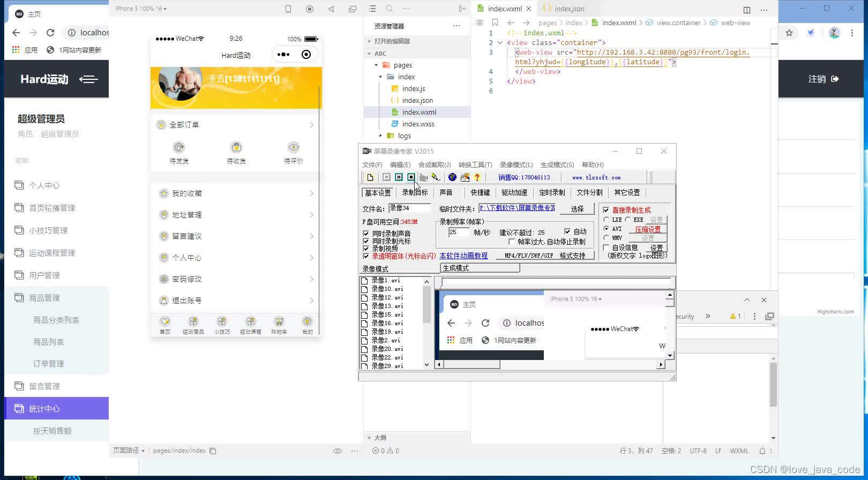This screenshot has width=868, height=480.
Task: Click the split editor icon
Action: coord(747,10)
